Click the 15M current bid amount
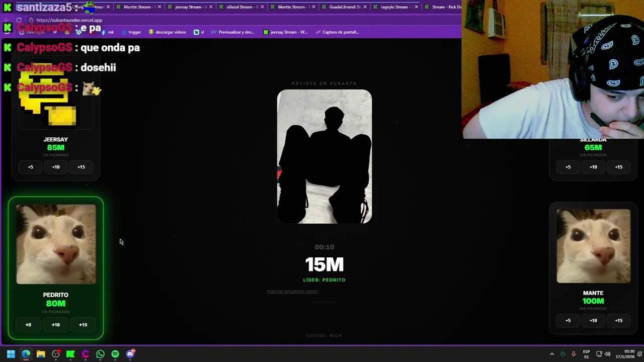The width and height of the screenshot is (644, 362). [325, 264]
